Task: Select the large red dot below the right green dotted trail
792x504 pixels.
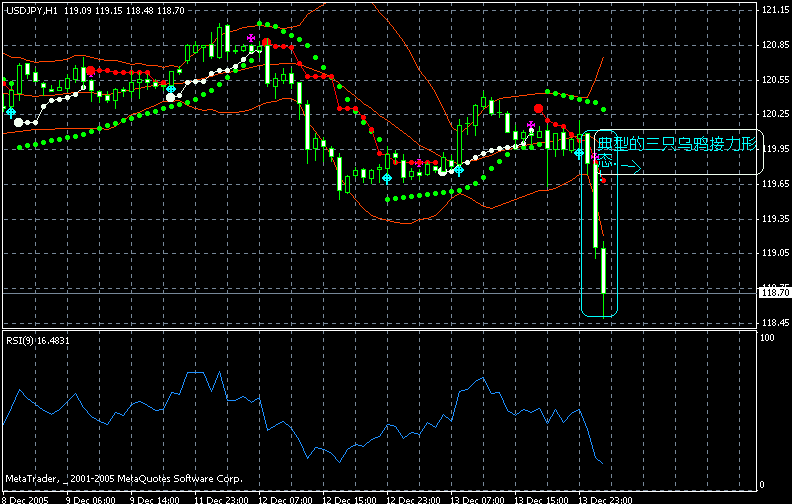Action: (539, 108)
